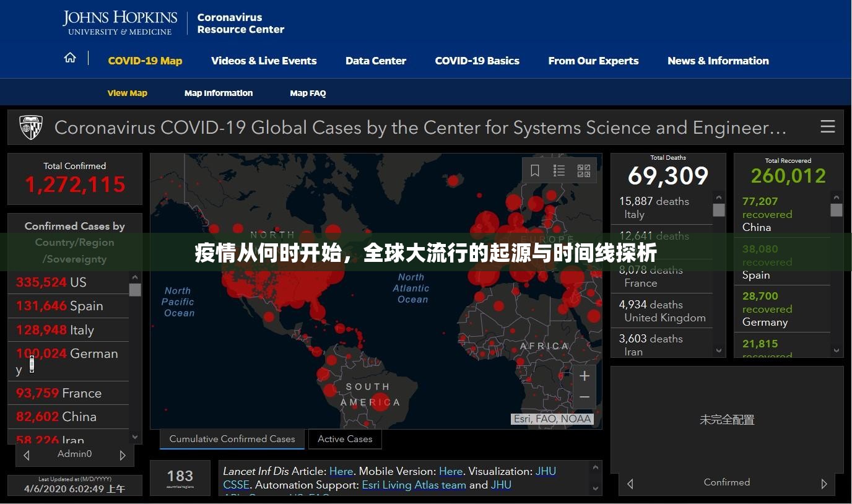Open the hamburger menu on dashboard header
The height and width of the screenshot is (504, 852).
click(x=827, y=127)
